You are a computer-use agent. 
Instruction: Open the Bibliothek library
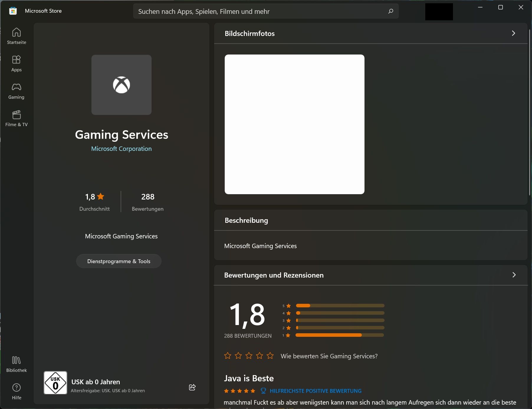click(x=17, y=364)
